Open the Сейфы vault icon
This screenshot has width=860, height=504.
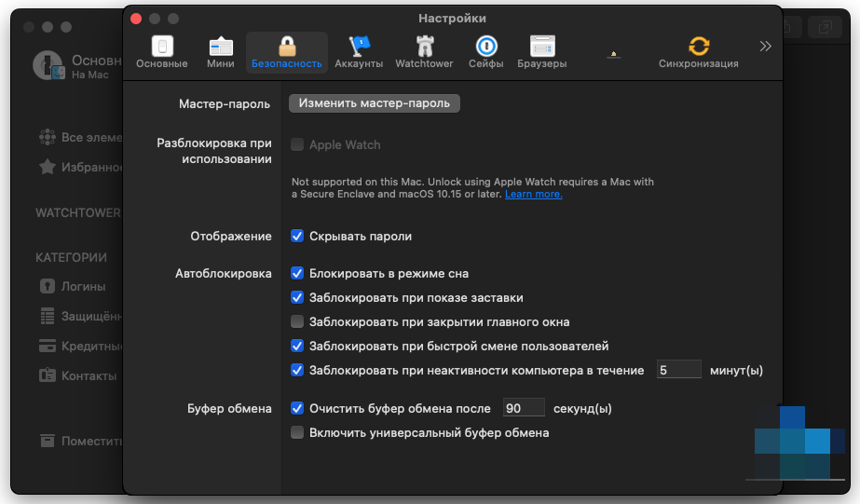(x=485, y=47)
